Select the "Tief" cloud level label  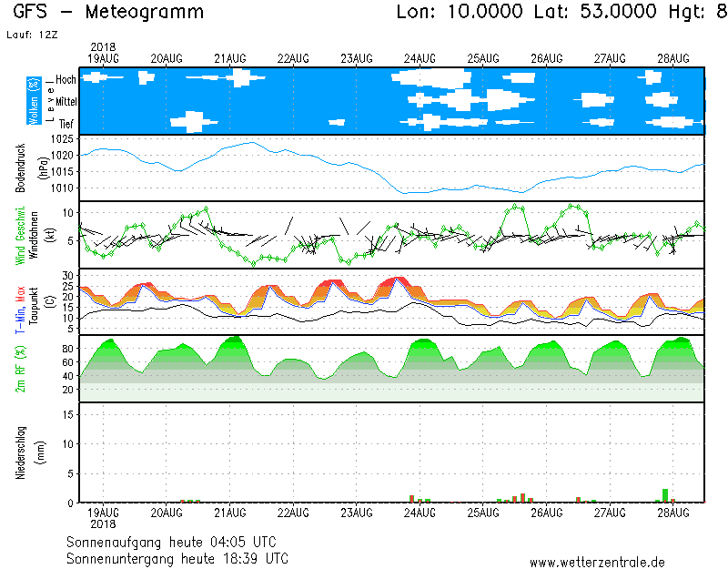point(66,124)
